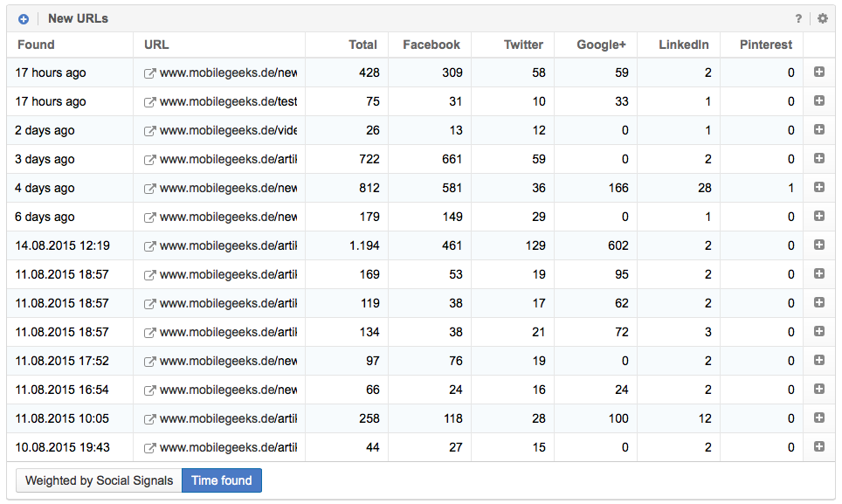Expand the row with 1.194 total signals
Viewport: 842px width, 504px height.
(x=818, y=245)
